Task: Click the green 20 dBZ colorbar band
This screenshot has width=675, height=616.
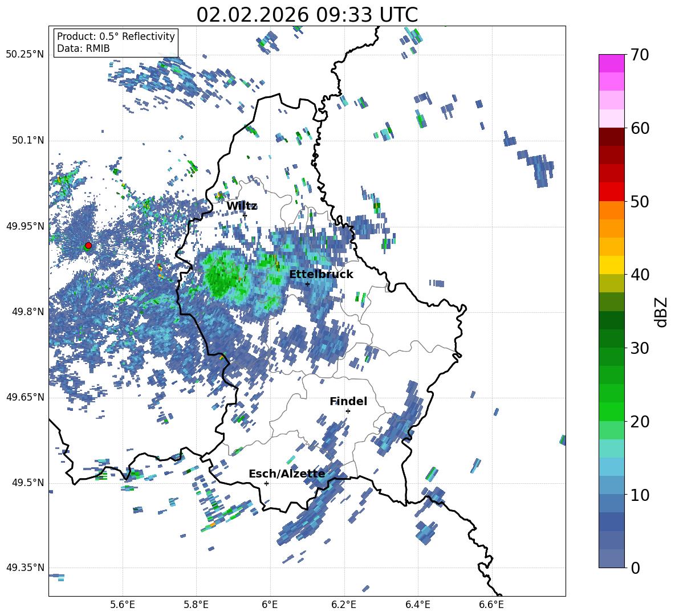Action: 611,411
